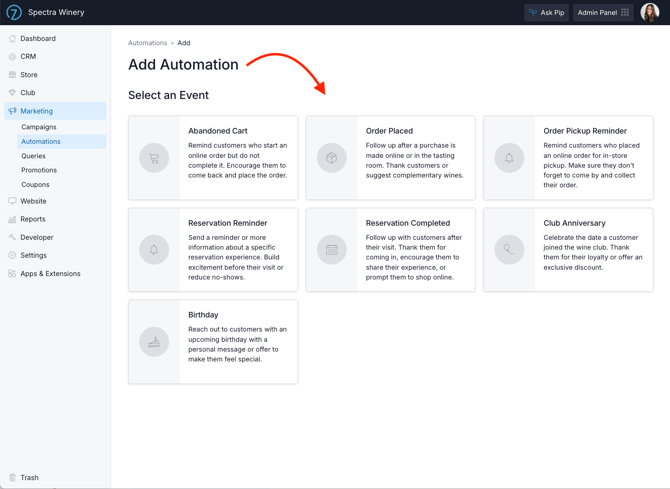Open the Developer section label
The image size is (670, 489).
tap(37, 237)
